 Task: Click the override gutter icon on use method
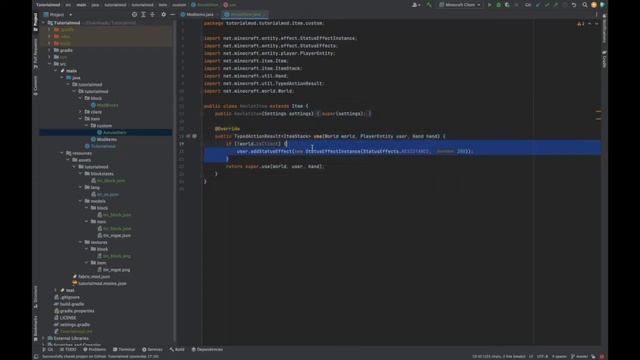tap(189, 136)
